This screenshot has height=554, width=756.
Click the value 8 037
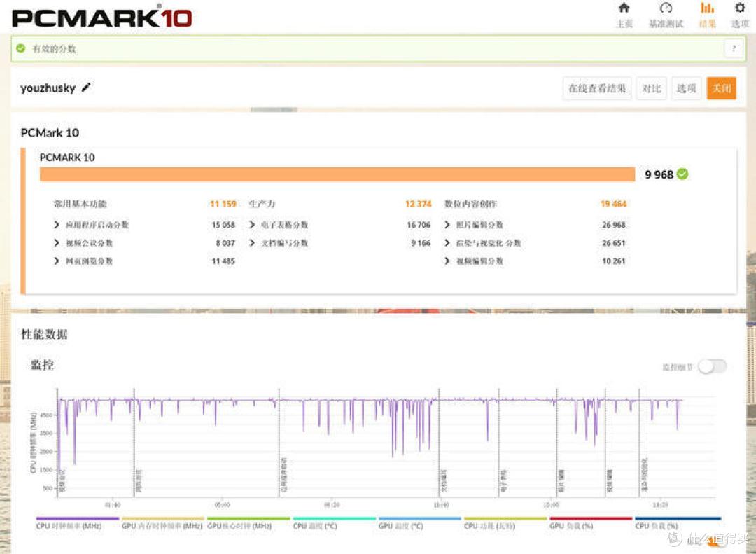click(225, 243)
